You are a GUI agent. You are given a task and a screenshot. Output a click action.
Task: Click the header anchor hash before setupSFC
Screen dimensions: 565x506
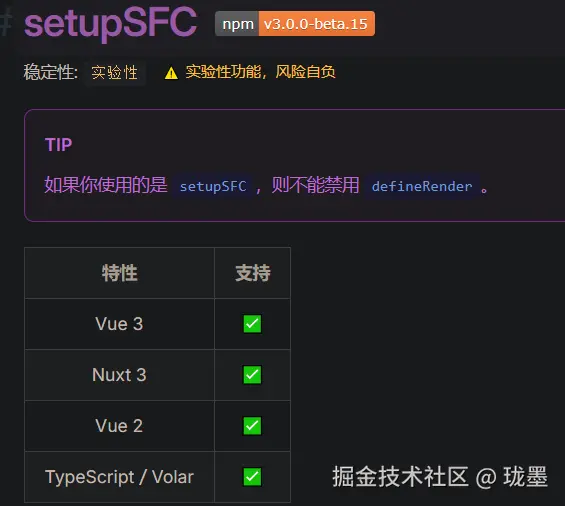6,24
